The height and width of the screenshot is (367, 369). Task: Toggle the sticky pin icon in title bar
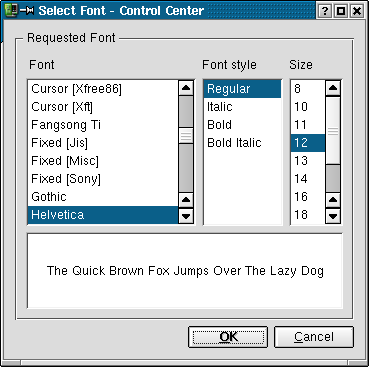pos(27,11)
